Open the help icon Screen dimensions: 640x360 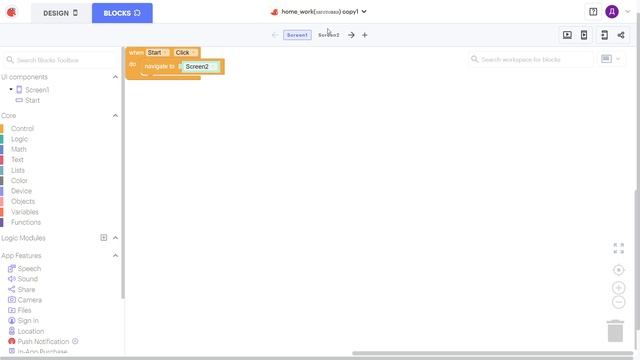[x=593, y=12]
